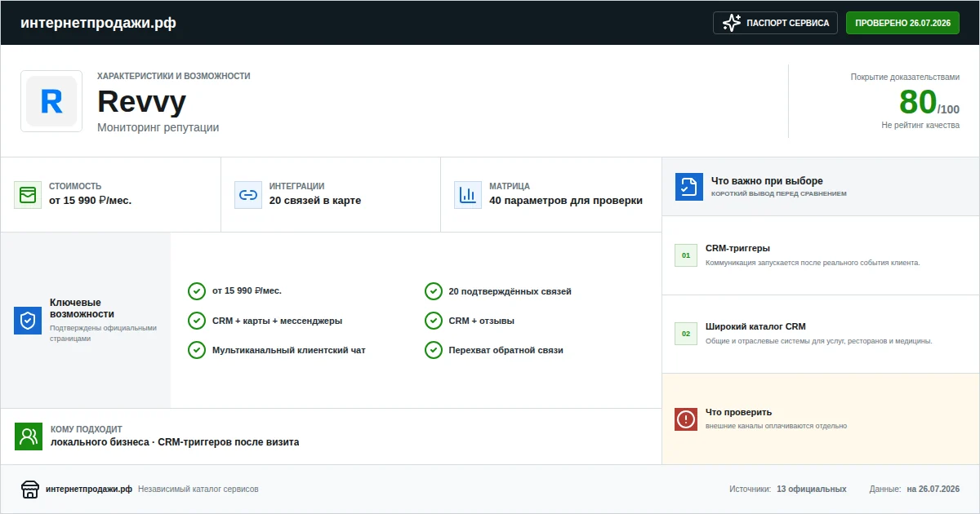Click the check icon beside от 15 990 ₽/мес.
The width and height of the screenshot is (980, 514).
pyautogui.click(x=197, y=291)
